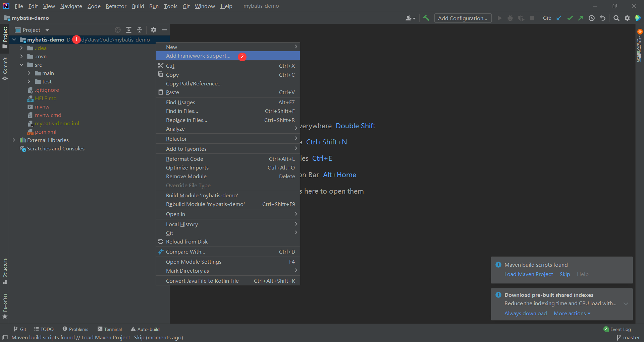Choose Reformat Code in context menu
The width and height of the screenshot is (644, 342).
(x=228, y=159)
